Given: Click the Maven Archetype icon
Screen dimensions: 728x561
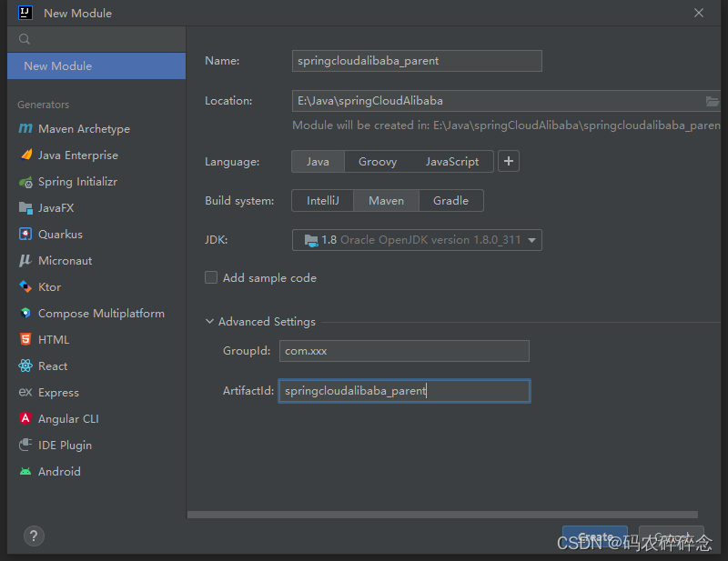Looking at the screenshot, I should [25, 128].
